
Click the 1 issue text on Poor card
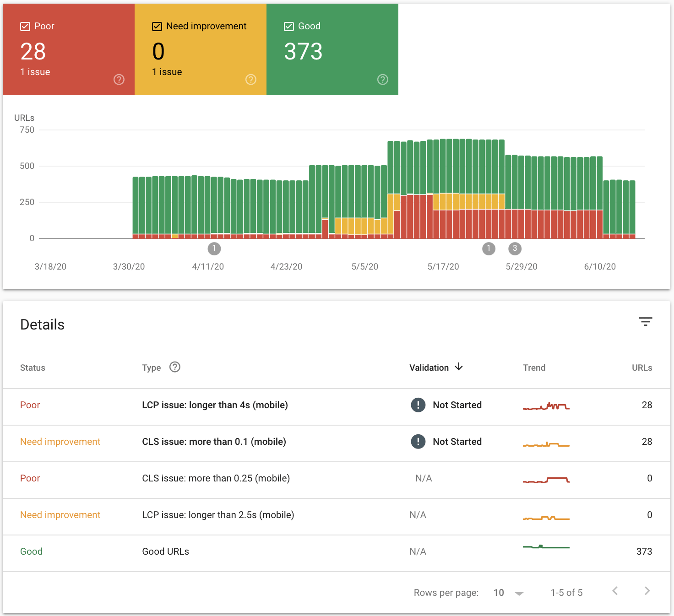(x=35, y=72)
